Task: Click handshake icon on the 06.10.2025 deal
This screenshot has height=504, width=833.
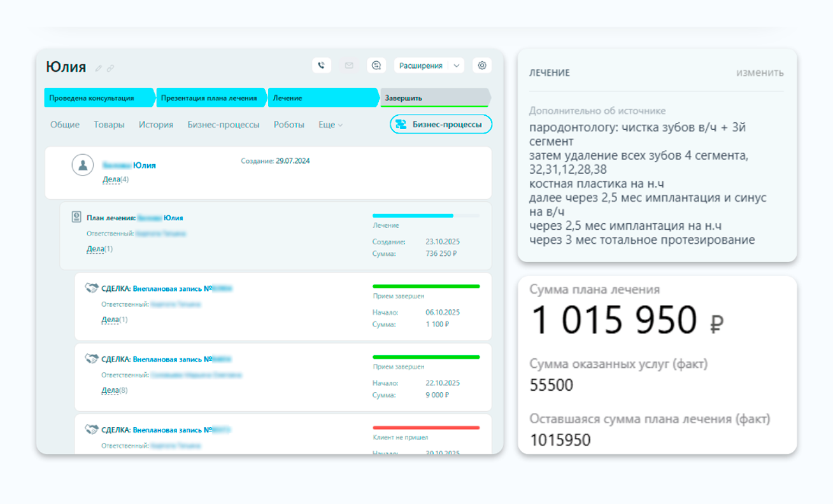Action: (x=92, y=288)
